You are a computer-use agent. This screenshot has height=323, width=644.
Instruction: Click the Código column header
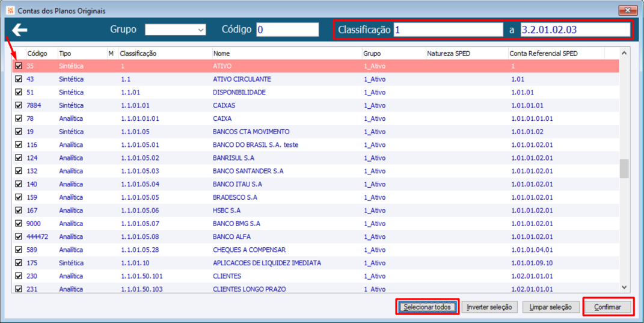pos(37,54)
